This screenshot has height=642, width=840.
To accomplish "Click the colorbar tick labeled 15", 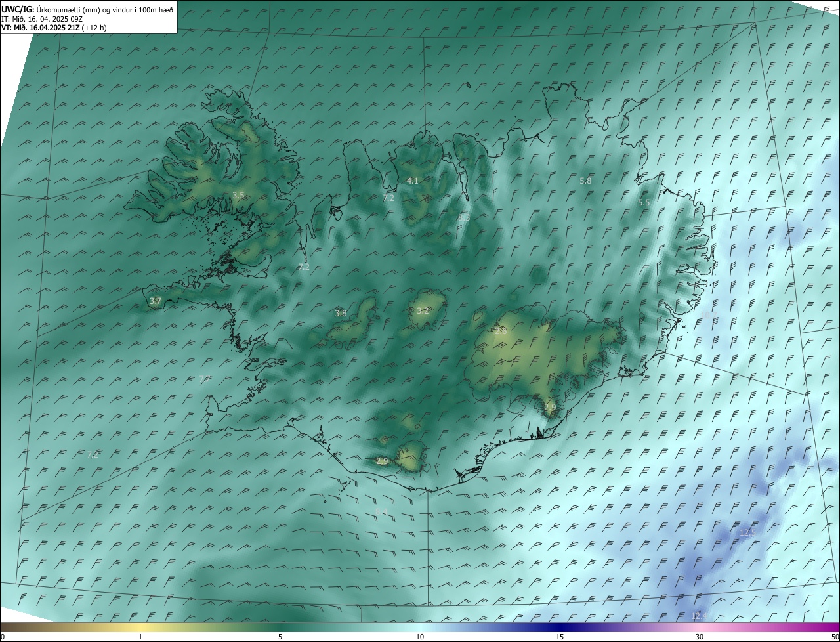I will [x=560, y=637].
